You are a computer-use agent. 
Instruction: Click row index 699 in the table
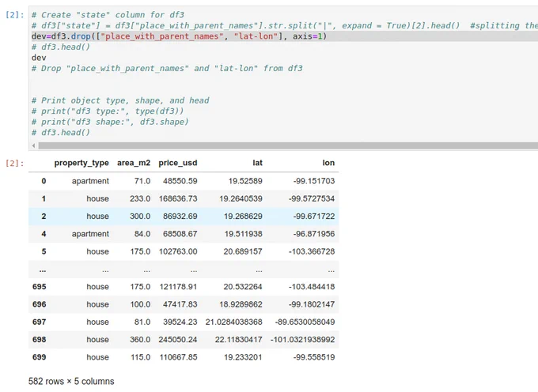pyautogui.click(x=39, y=357)
